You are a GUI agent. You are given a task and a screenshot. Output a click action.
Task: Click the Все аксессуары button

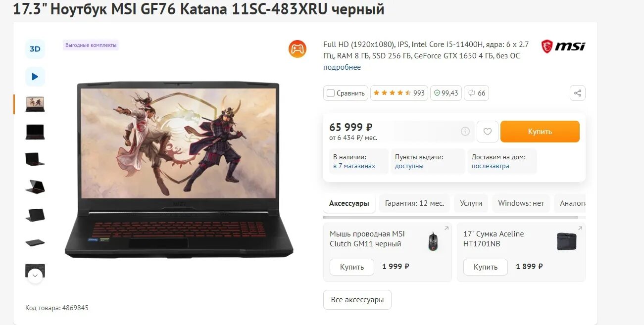tap(357, 300)
